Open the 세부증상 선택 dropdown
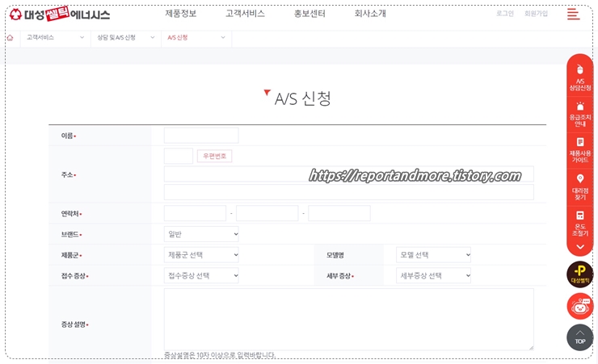Screen dimensions: 598x364 pyautogui.click(x=433, y=275)
